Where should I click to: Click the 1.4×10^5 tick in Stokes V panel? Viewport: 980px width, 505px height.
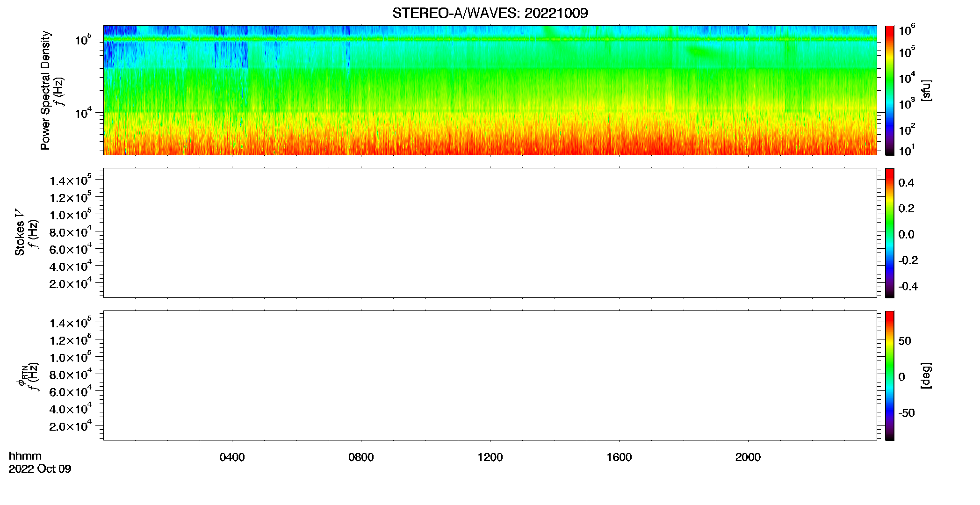(71, 180)
